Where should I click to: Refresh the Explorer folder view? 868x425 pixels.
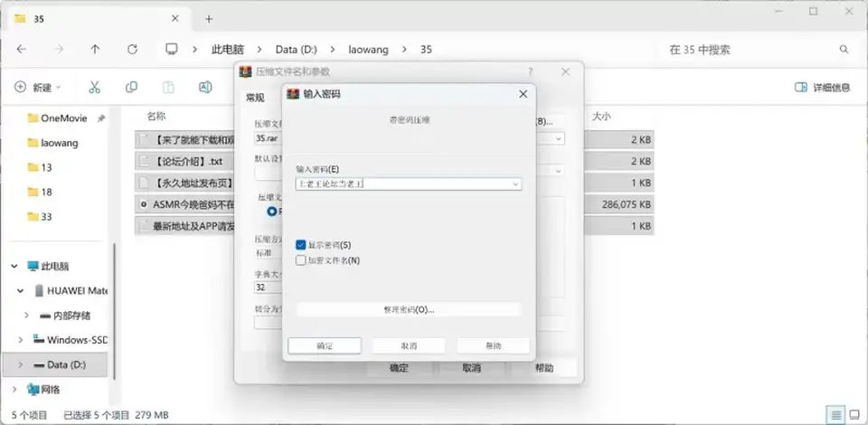pos(132,49)
